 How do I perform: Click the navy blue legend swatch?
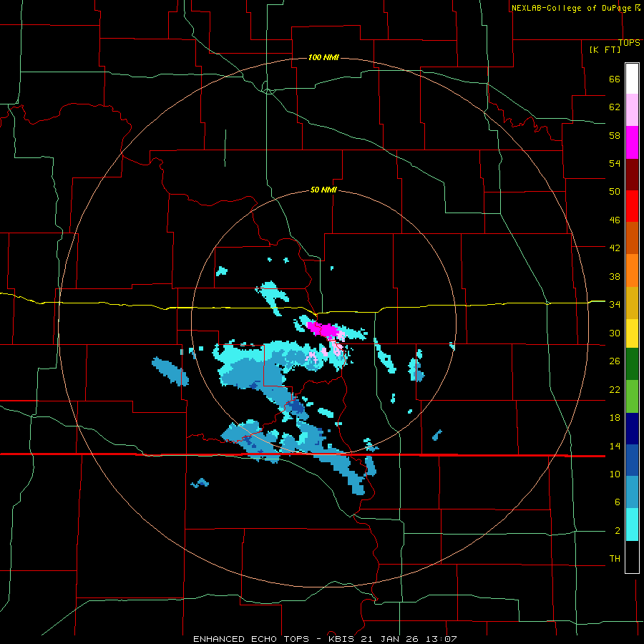[632, 429]
